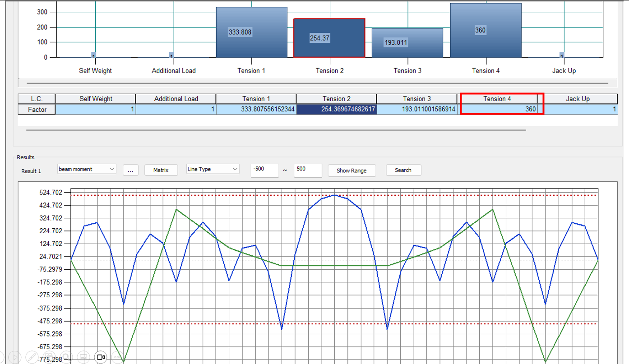Click the cascaded windows icon in bottom toolbar

[x=48, y=357]
